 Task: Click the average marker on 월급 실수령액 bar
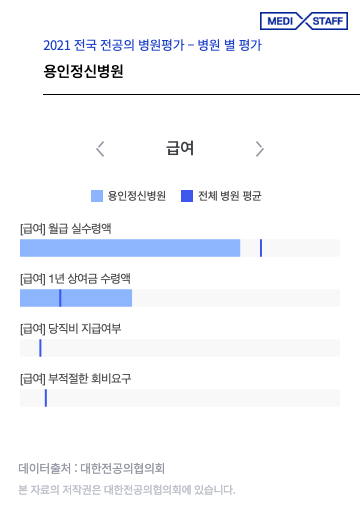261,248
